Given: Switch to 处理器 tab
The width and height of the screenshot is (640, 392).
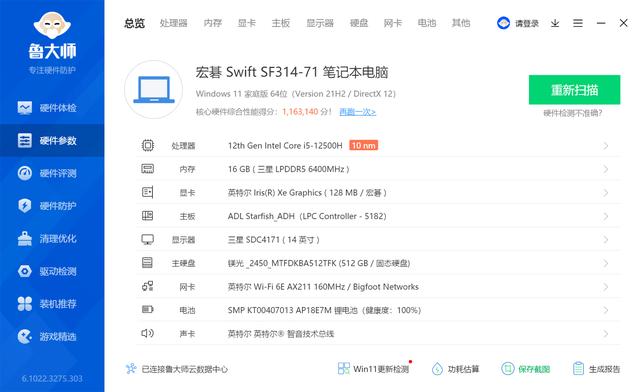Looking at the screenshot, I should tap(173, 23).
